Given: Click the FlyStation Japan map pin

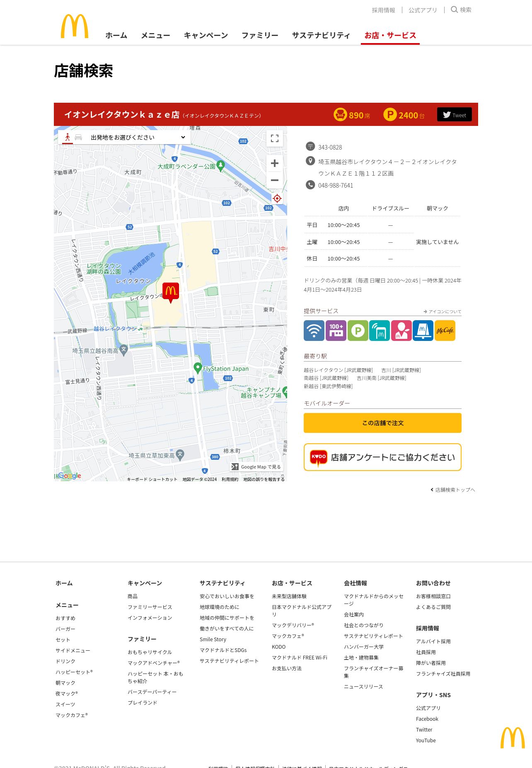Looking at the screenshot, I should click(x=198, y=368).
